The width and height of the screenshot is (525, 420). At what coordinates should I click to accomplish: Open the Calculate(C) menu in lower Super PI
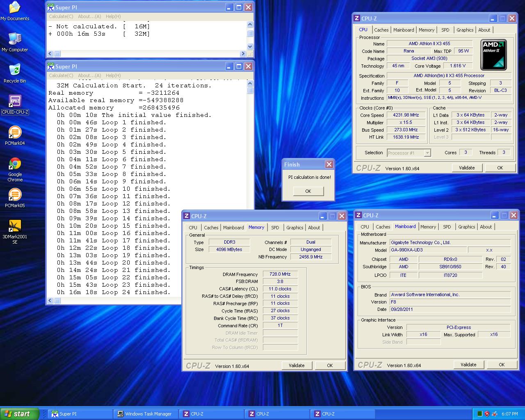tap(61, 75)
